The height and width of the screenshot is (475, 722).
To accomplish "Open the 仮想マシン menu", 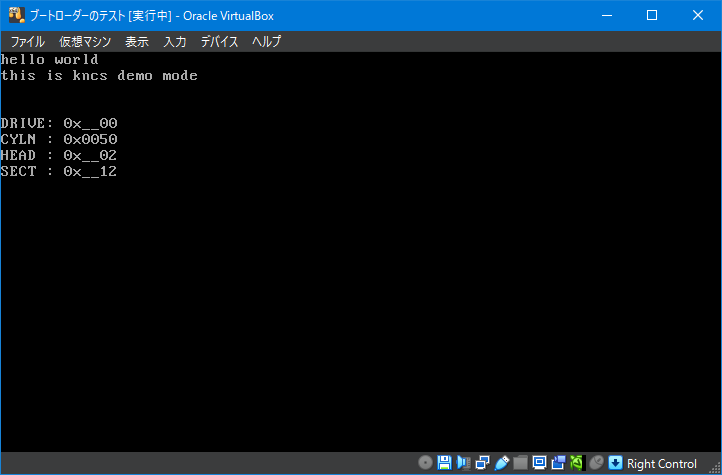I will coord(85,42).
